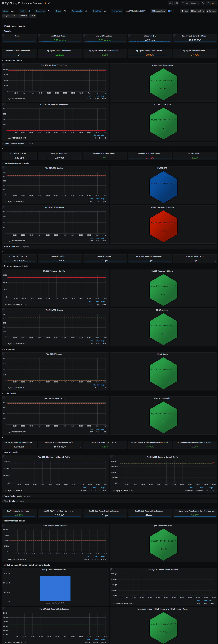This screenshot has width=218, height=644.
Task: Click the cycle view mode monitor icon
Action: [x=176, y=4]
